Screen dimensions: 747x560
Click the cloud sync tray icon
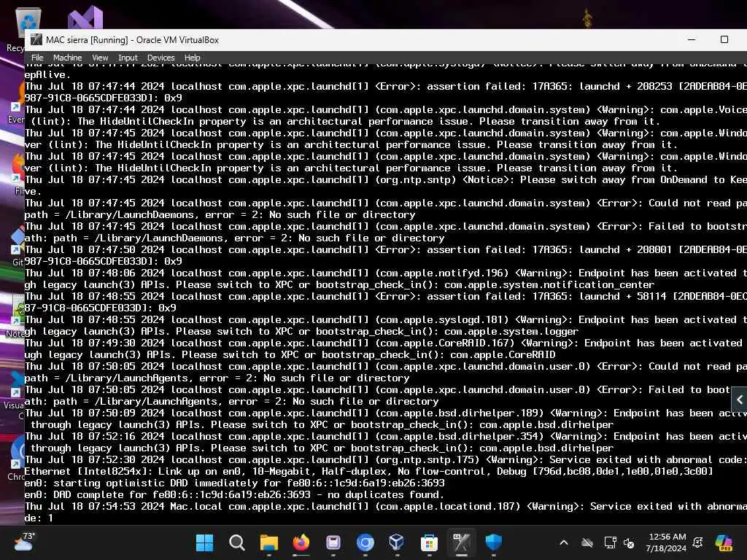coord(587,542)
